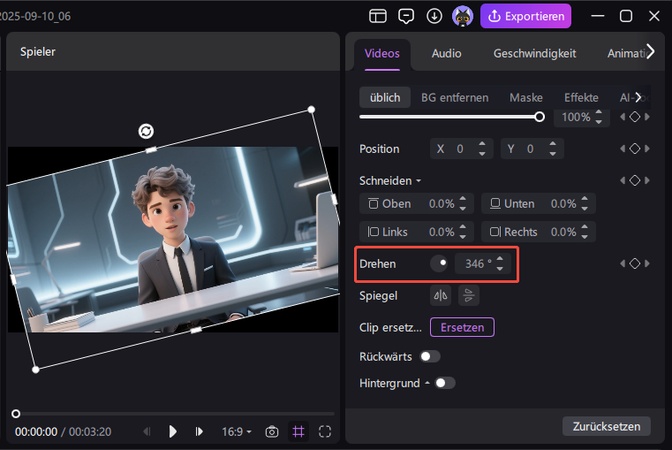The height and width of the screenshot is (450, 672).
Task: Add a keyframe for Position
Action: pos(635,149)
